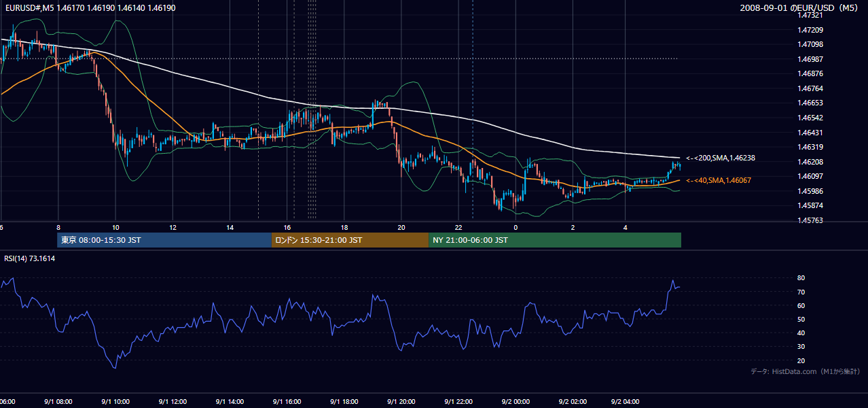This screenshot has width=868, height=408.
Task: Click price axis label 1.46876
Action: pyautogui.click(x=811, y=73)
